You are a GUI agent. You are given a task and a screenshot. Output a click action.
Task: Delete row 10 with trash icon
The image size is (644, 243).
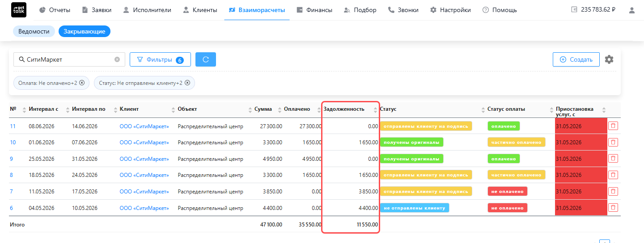click(613, 142)
